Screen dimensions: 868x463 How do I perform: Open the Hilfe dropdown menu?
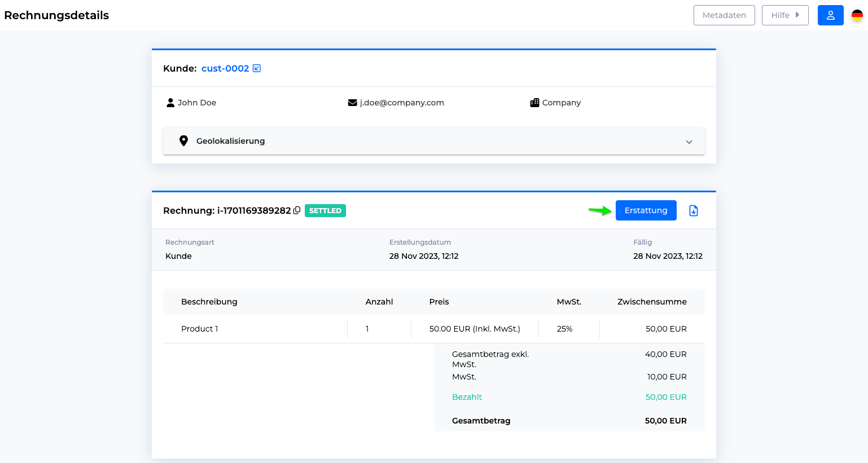(785, 15)
